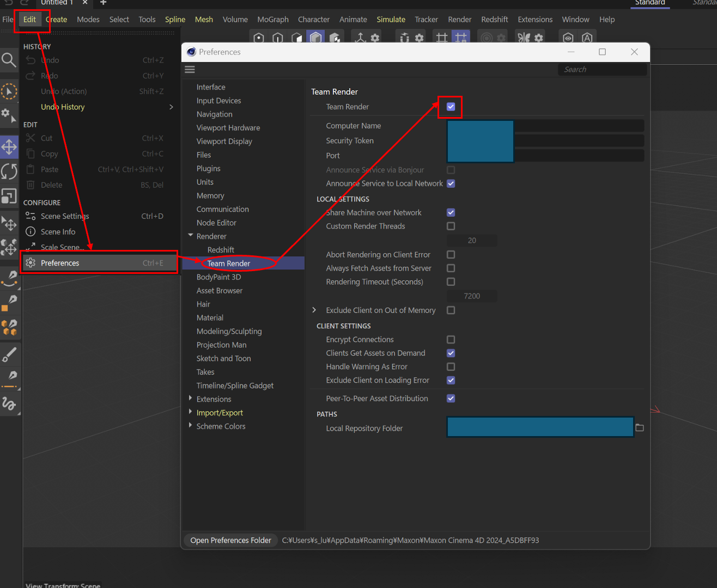This screenshot has width=717, height=588.
Task: Enable Rendering Timeout (Seconds) checkbox
Action: coord(451,281)
